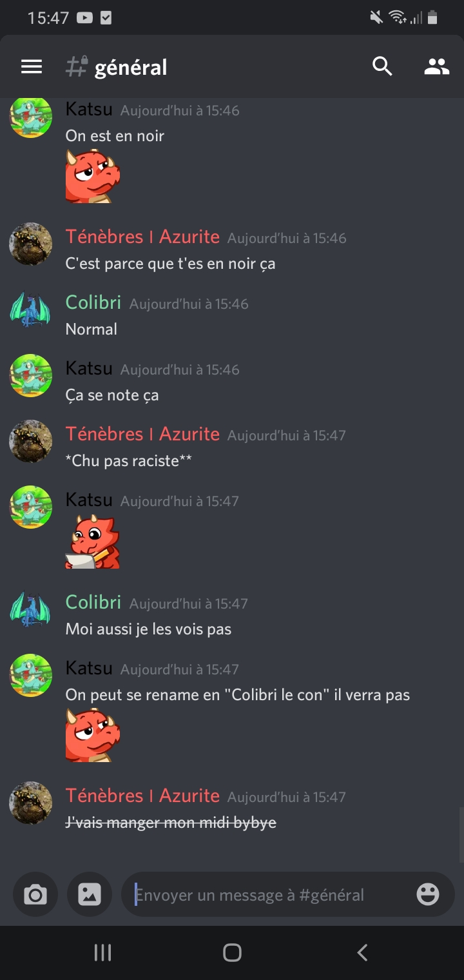Open the camera icon button

click(35, 894)
